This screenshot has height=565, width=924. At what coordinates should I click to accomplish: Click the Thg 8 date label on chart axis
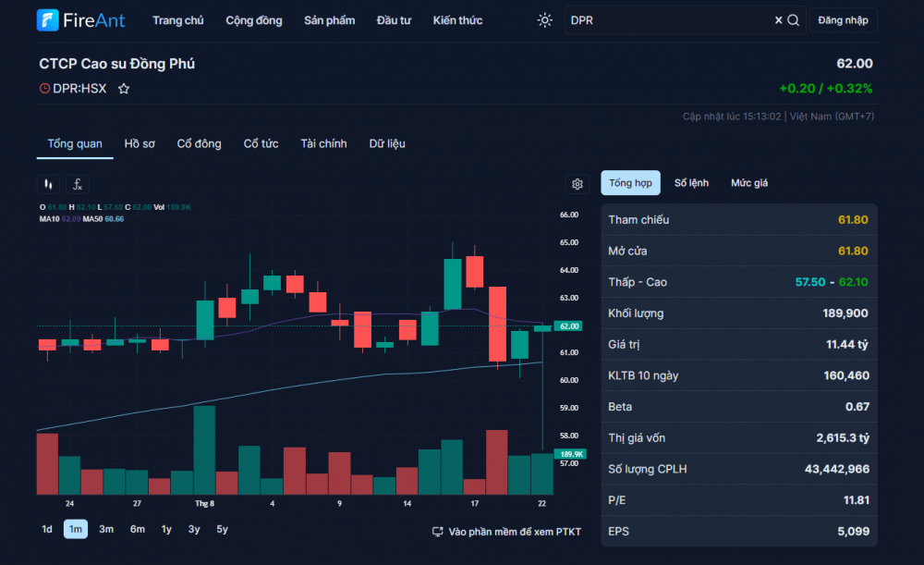click(x=204, y=504)
